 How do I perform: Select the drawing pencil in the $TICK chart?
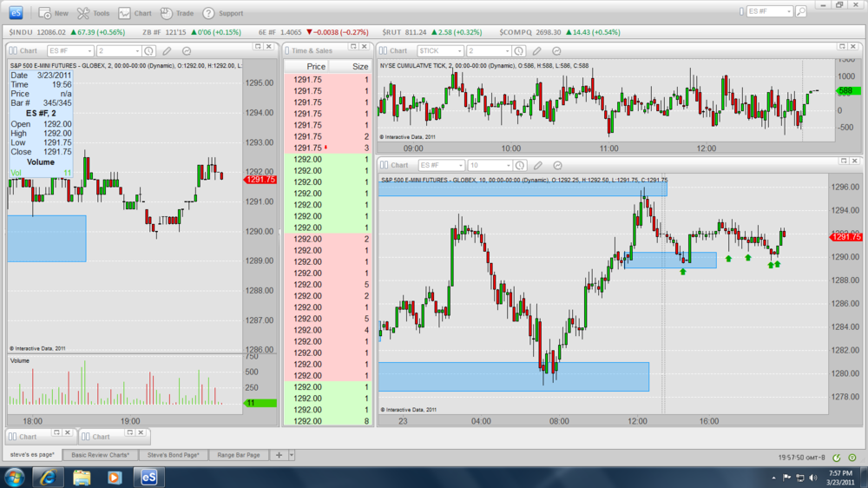coord(536,51)
